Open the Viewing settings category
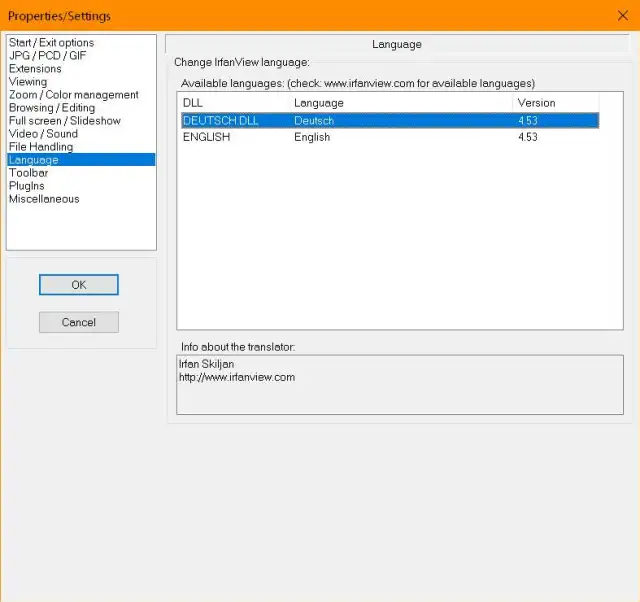This screenshot has height=602, width=640. coord(28,82)
